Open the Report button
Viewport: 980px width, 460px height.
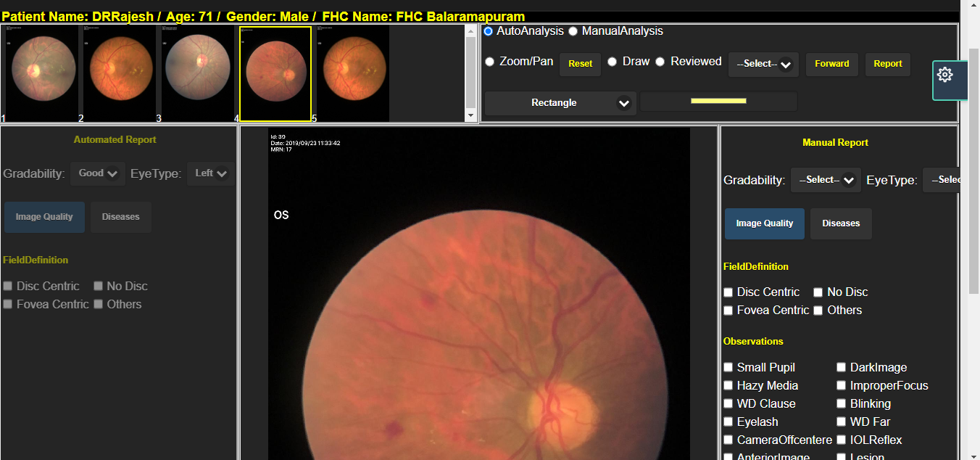click(x=888, y=64)
